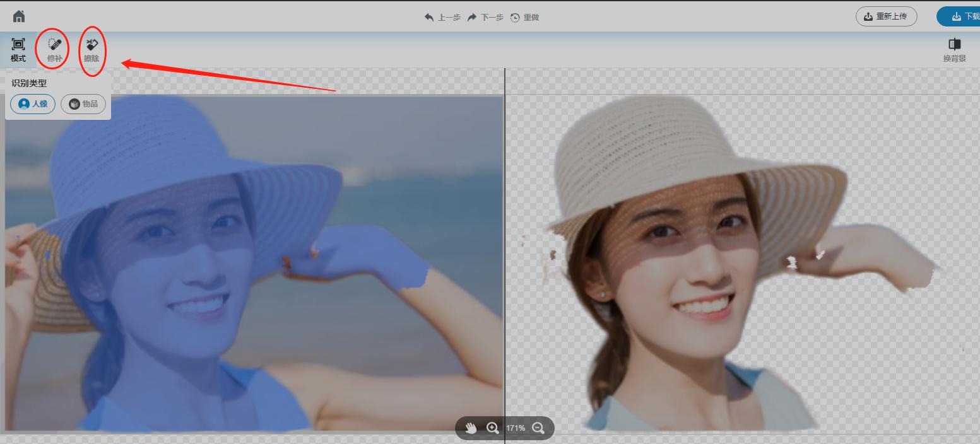Go to the home page icon
The height and width of the screenshot is (444, 980).
click(19, 16)
